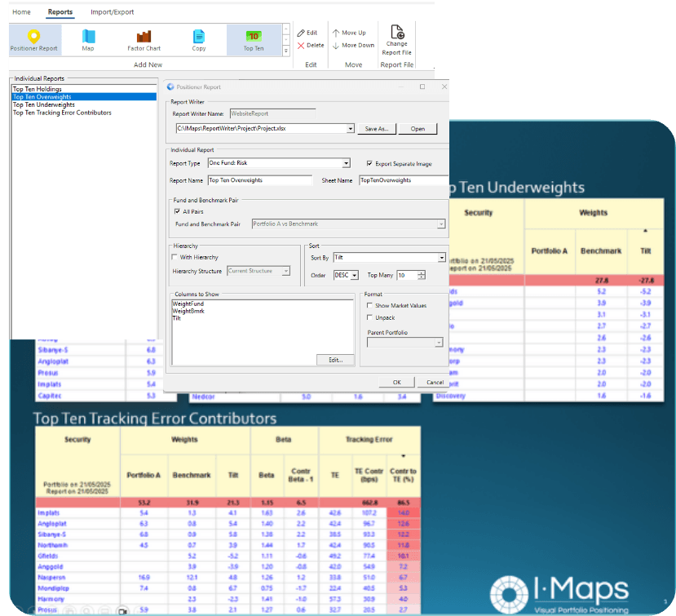Click the Positioner Report dialog title icon
676x616 pixels.
[170, 86]
